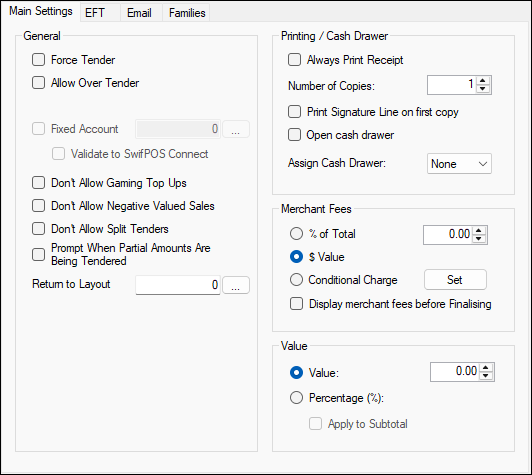Decrease the Value amount with down arrow
The height and width of the screenshot is (475, 532).
(486, 376)
